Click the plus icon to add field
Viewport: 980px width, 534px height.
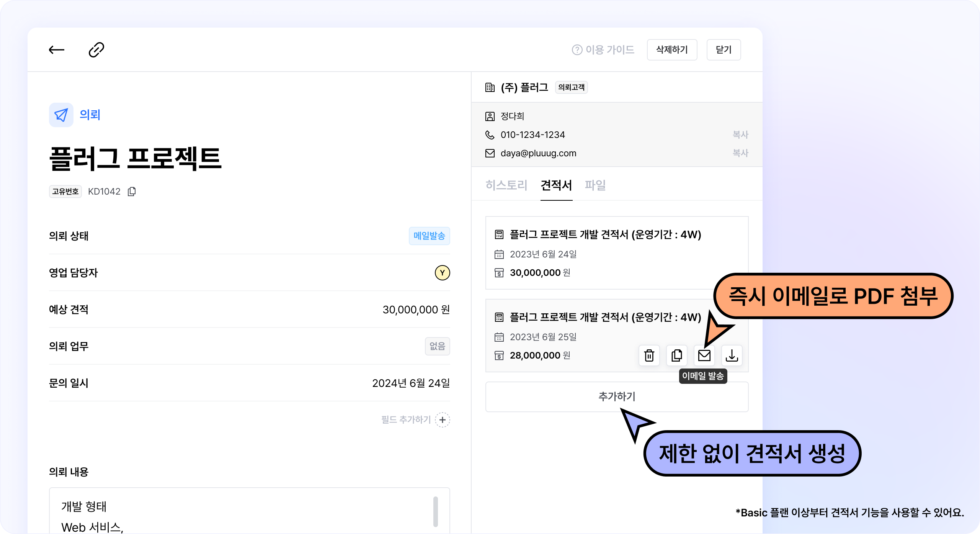(443, 420)
